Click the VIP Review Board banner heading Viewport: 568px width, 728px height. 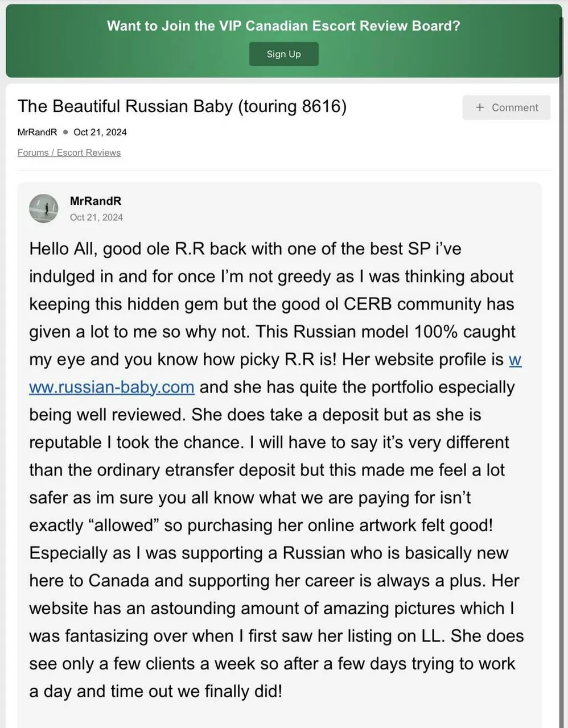pyautogui.click(x=283, y=26)
